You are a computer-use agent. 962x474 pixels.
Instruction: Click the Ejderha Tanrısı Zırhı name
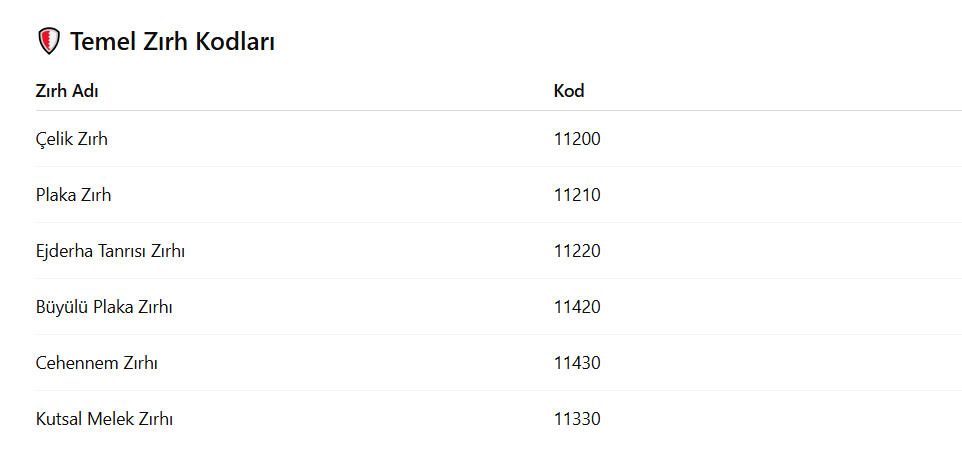click(110, 251)
